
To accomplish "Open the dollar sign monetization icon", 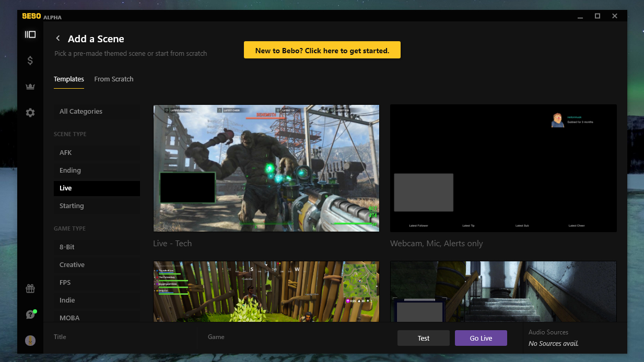I will [30, 61].
